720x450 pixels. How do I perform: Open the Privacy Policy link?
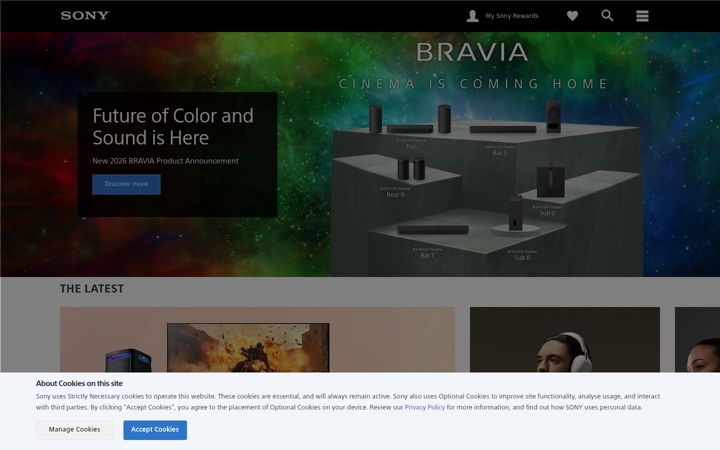tap(425, 407)
